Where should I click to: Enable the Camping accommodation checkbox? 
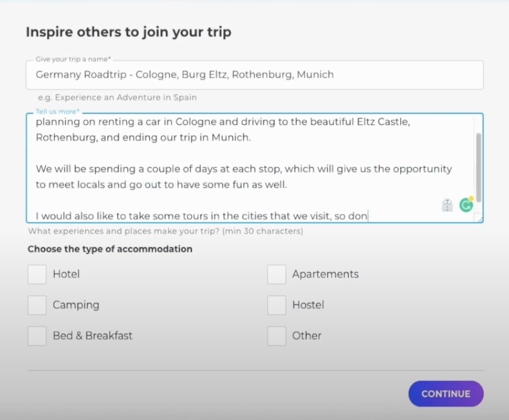pyautogui.click(x=37, y=305)
